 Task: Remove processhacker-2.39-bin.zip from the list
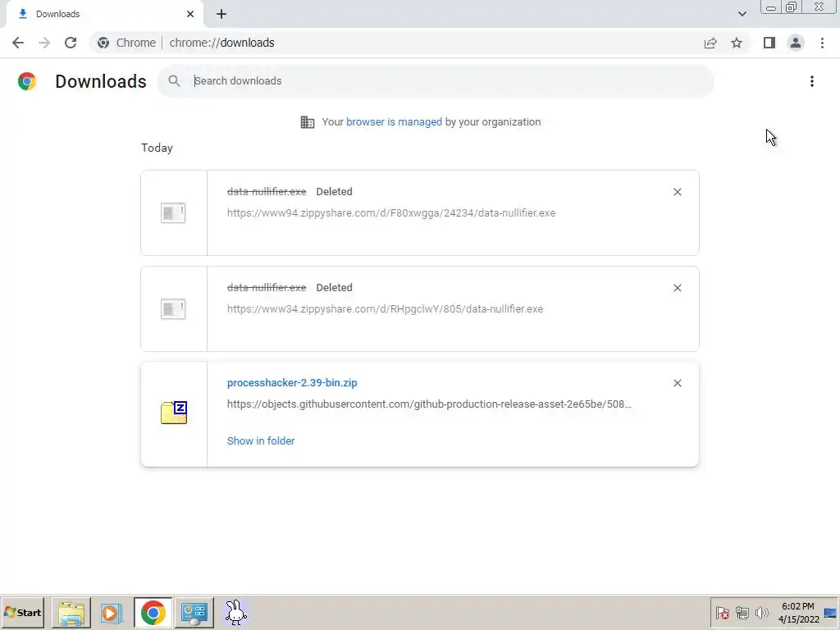click(x=677, y=383)
